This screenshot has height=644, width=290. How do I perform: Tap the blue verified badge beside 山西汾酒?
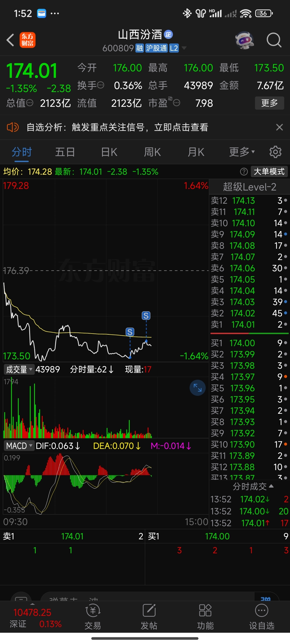point(168,34)
